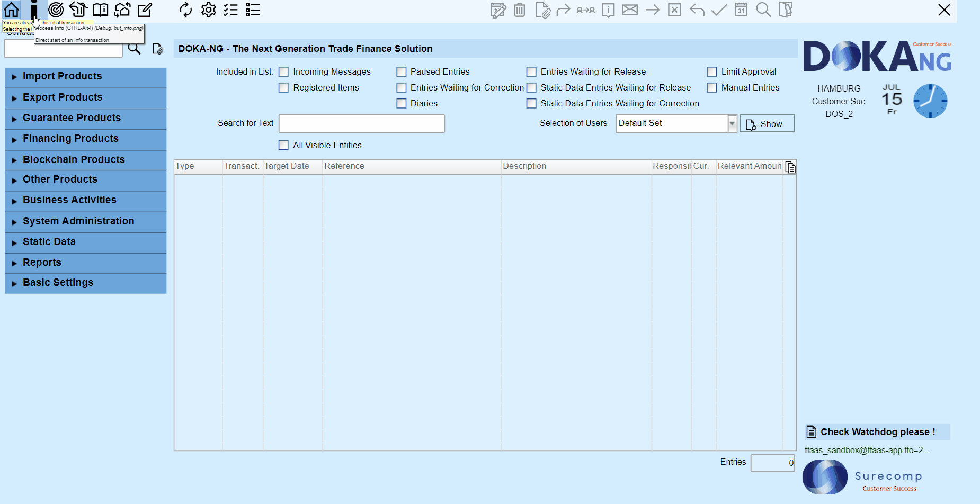The width and height of the screenshot is (980, 504).
Task: Enable the All Visible Entities checkbox
Action: point(283,145)
